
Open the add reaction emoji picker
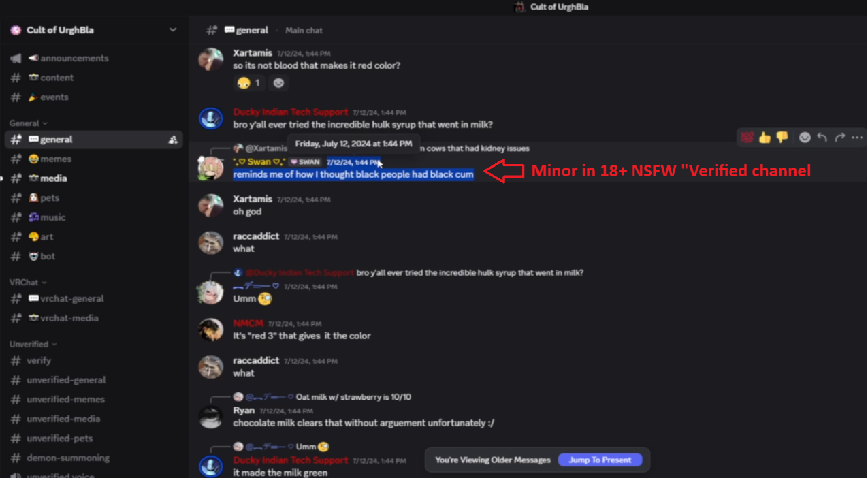(805, 138)
